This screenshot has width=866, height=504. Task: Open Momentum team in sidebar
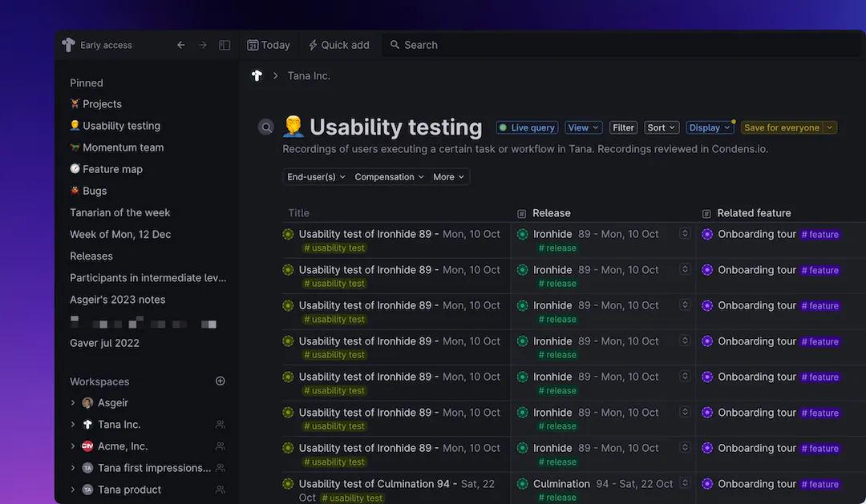(x=116, y=147)
